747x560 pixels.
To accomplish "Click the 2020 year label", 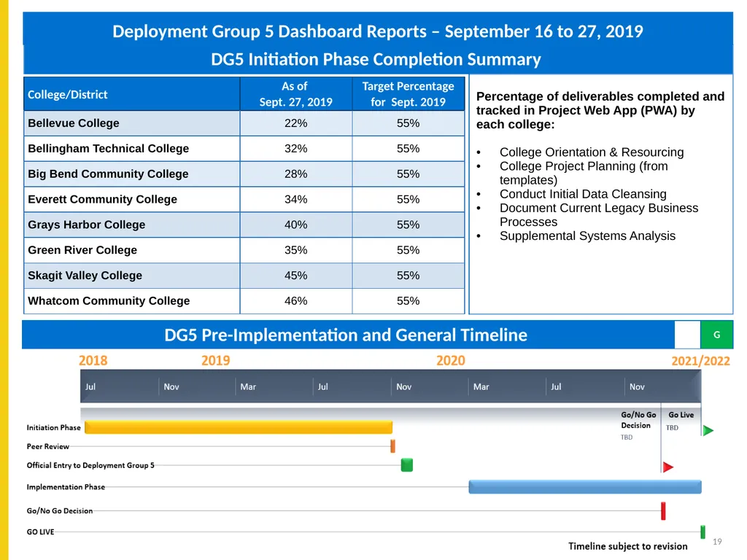I will pos(451,360).
